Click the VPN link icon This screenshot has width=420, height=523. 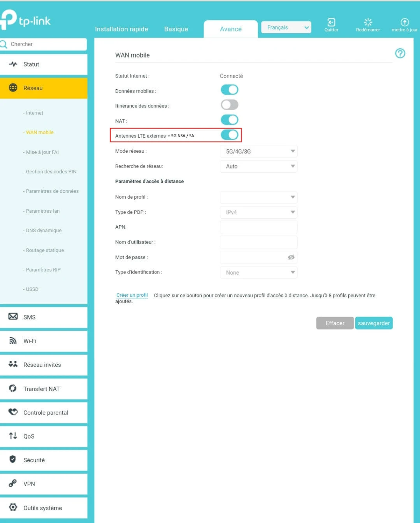click(13, 483)
